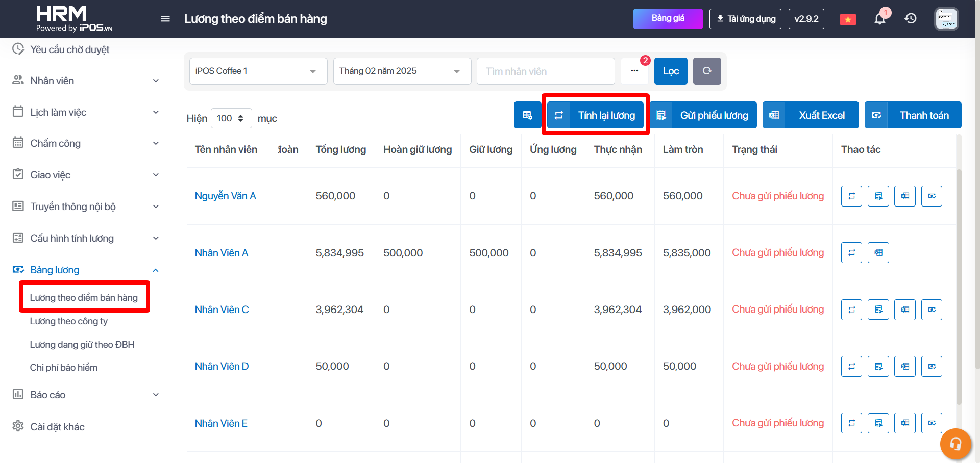Change the 100 items per page selector
This screenshot has height=463, width=980.
231,118
